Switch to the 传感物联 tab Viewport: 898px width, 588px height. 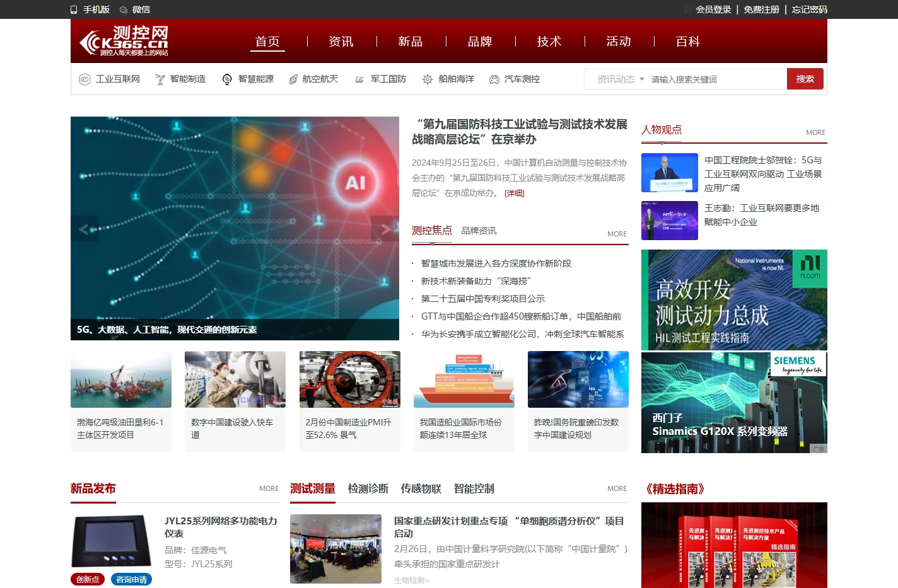(421, 488)
